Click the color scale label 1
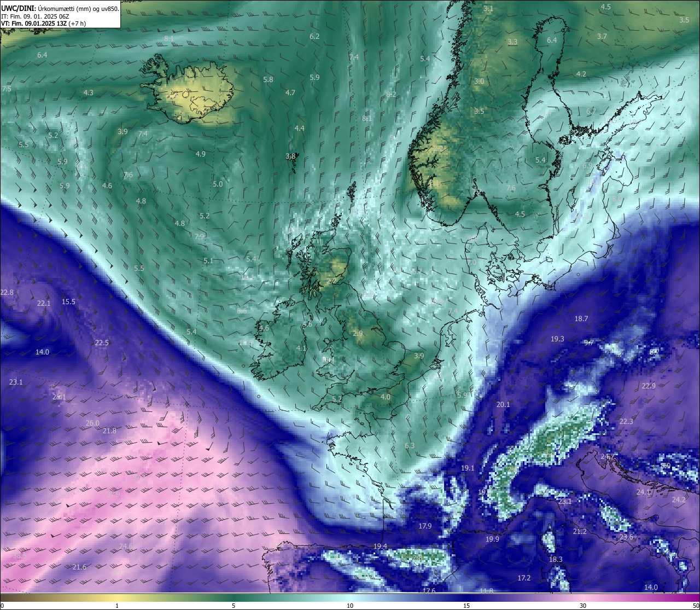 117,606
